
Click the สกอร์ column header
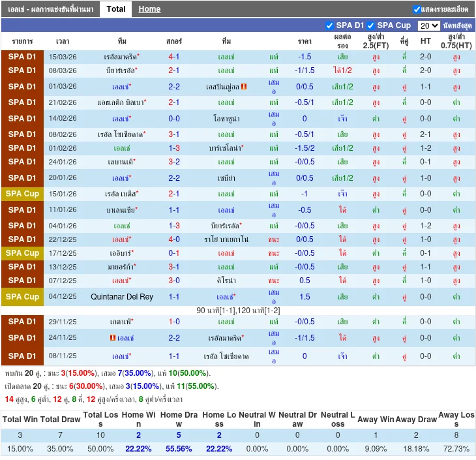[174, 41]
